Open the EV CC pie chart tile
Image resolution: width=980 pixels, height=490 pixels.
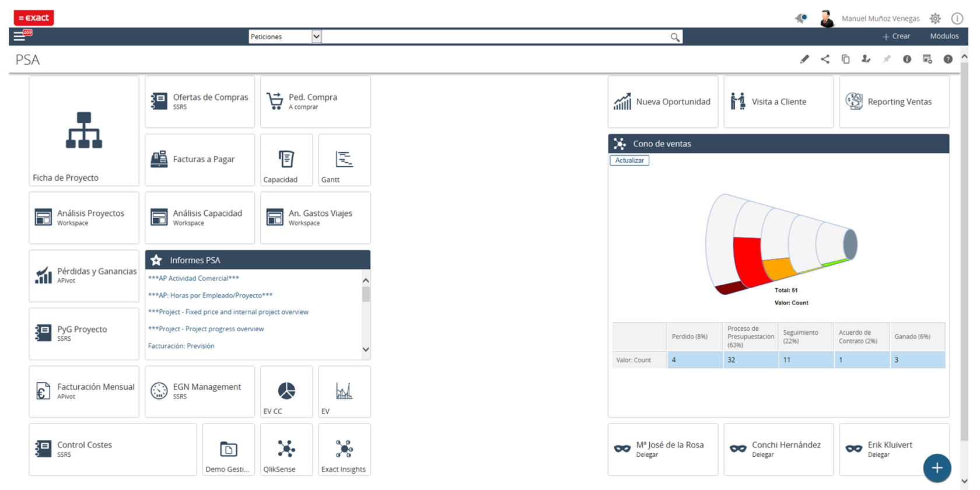pos(286,391)
